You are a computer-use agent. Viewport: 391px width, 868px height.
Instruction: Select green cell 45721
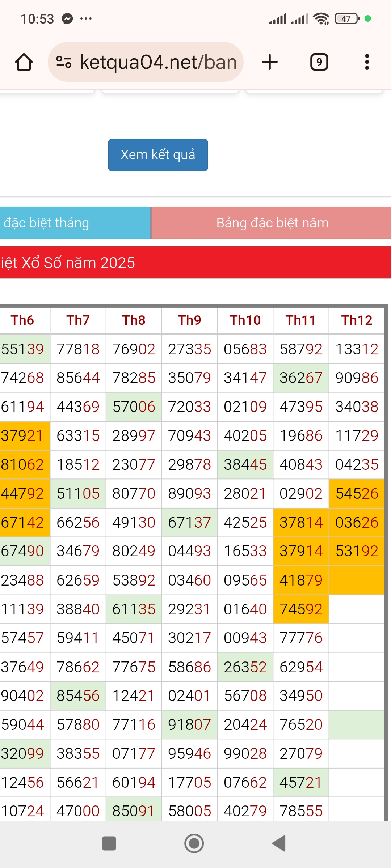pyautogui.click(x=301, y=783)
